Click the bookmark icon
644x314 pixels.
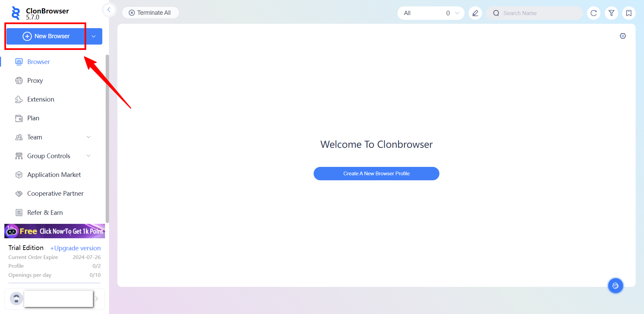[629, 13]
